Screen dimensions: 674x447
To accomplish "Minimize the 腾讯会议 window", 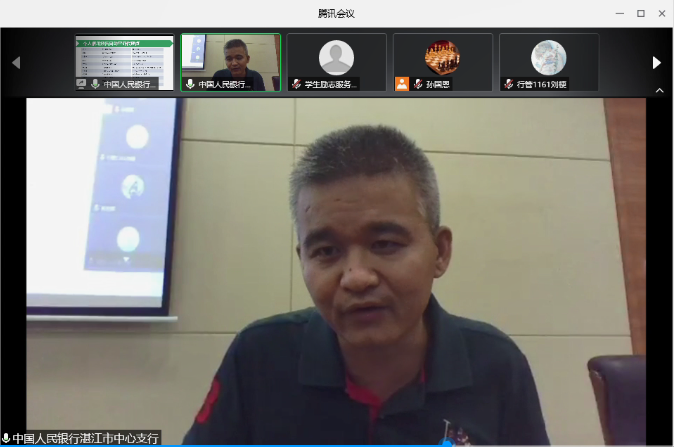I will 620,13.
